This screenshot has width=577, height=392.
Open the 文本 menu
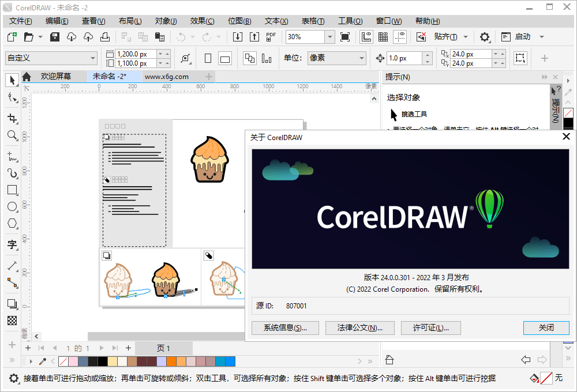(276, 21)
